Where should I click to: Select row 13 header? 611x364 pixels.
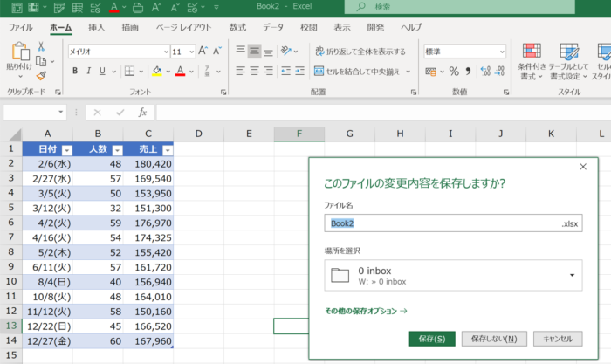(10, 326)
